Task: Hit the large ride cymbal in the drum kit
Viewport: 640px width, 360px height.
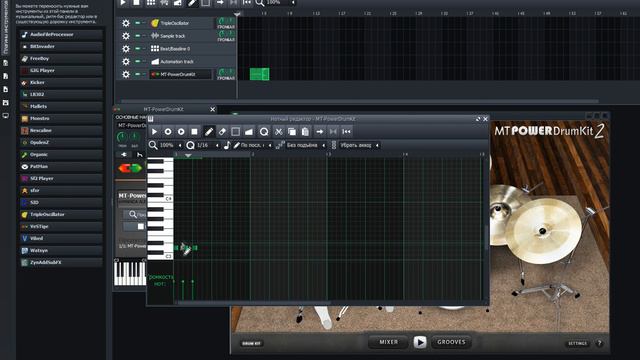Action: pos(543,231)
